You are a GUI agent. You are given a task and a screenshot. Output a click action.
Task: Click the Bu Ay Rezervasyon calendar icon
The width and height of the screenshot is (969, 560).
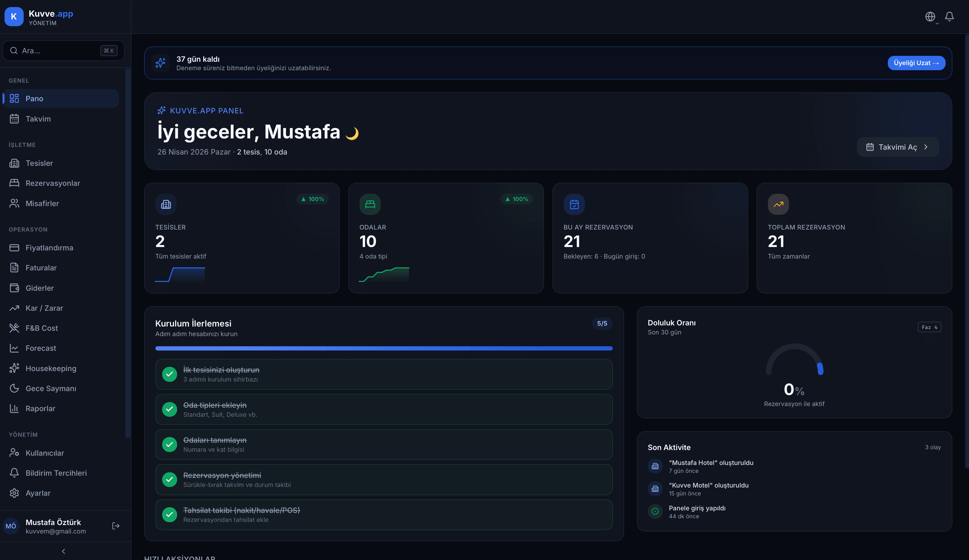574,204
